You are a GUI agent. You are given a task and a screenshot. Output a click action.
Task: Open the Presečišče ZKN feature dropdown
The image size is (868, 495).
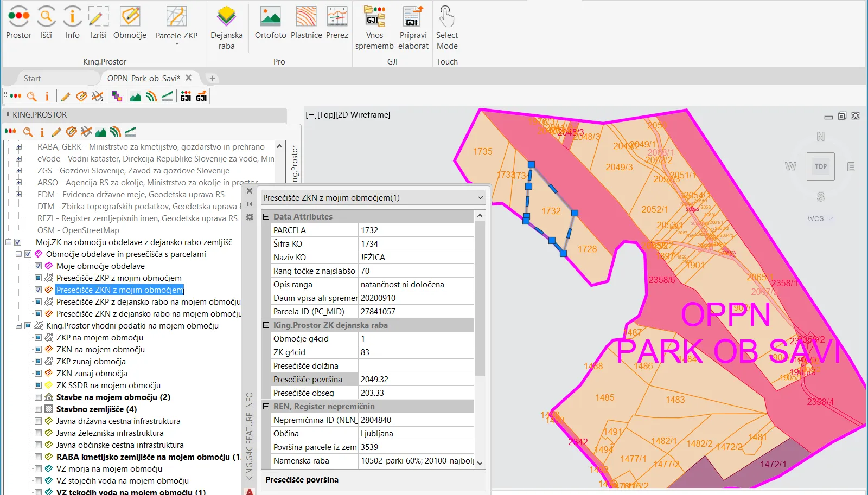[x=480, y=198]
